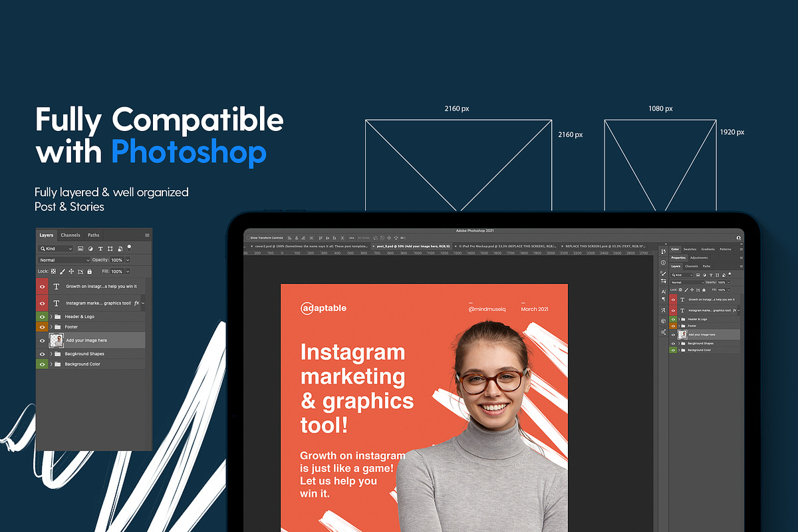Expand Footer group in enlarged panel
Image resolution: width=798 pixels, height=532 pixels.
tap(51, 327)
